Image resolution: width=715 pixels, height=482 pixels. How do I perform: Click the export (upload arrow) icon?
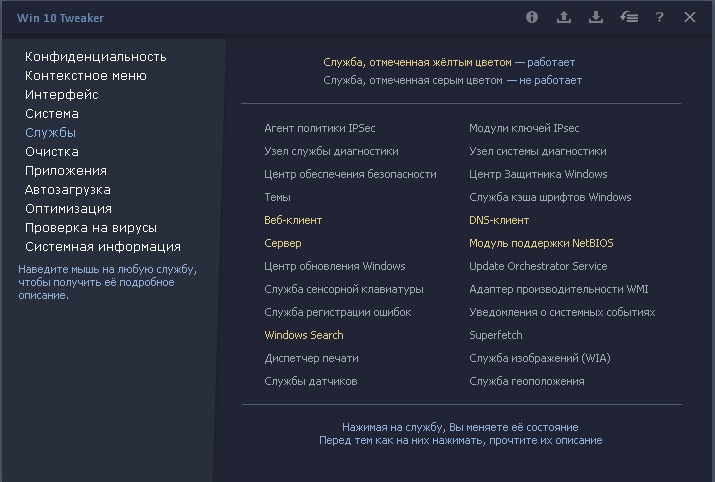click(x=564, y=17)
